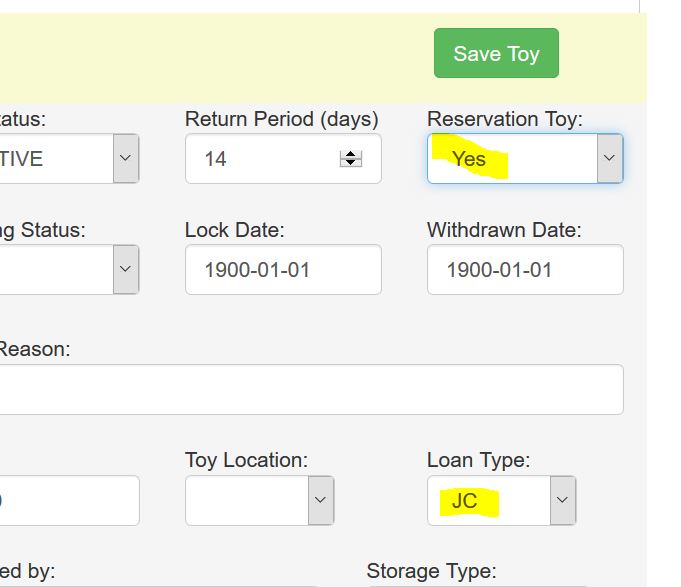
Task: Click the Loan Type label
Action: (x=478, y=461)
